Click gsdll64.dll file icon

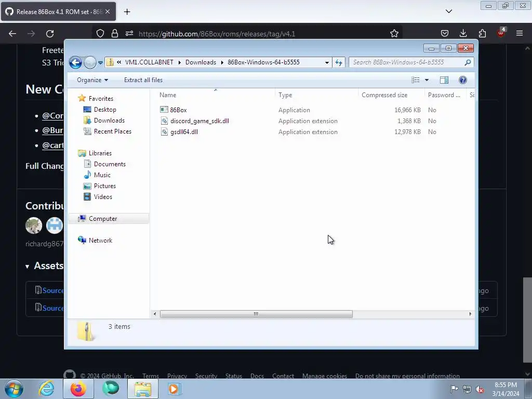point(164,131)
